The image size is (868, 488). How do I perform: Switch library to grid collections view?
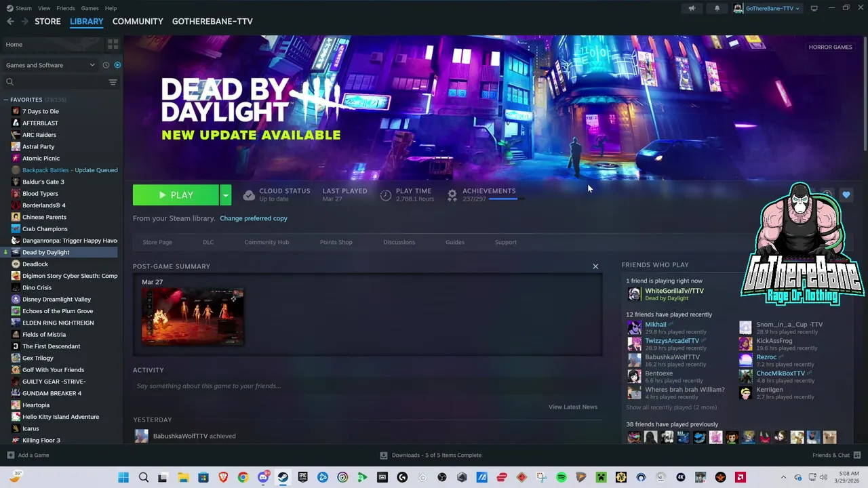pyautogui.click(x=113, y=44)
